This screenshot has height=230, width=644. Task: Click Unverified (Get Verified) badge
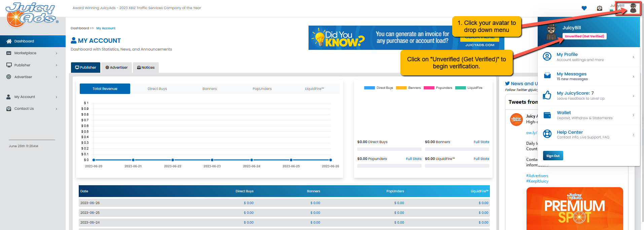[x=584, y=36]
